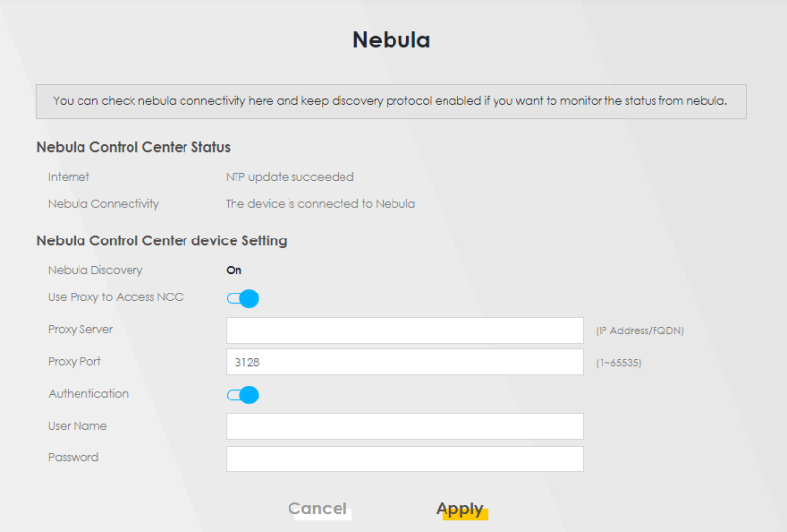Click the Nebula Connectivity label
Screen dimensions: 787x532
point(103,204)
